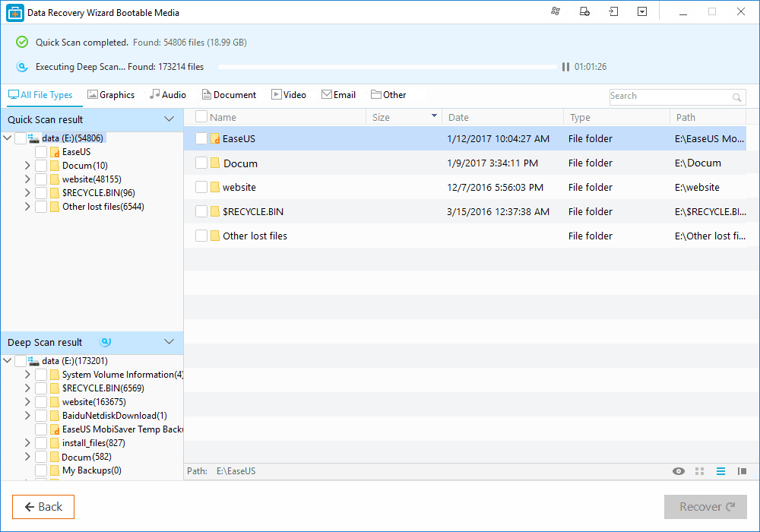Viewport: 760px width, 532px height.
Task: Filter by Email tab
Action: coord(338,95)
